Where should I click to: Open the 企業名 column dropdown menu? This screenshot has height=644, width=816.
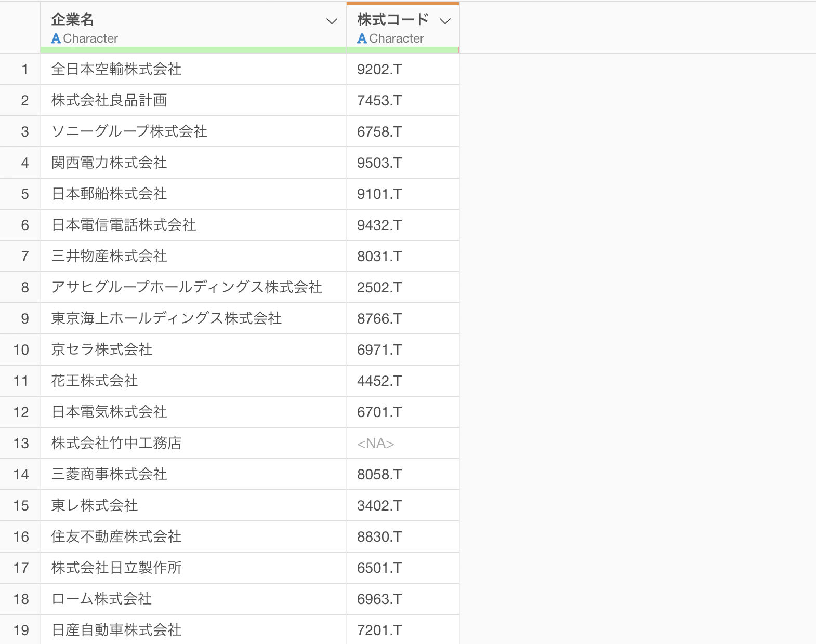(x=331, y=21)
